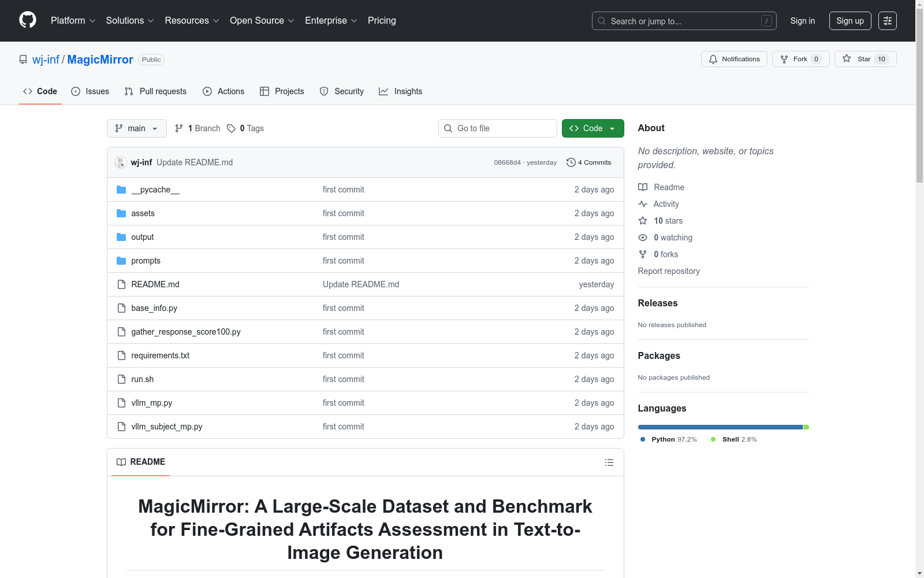The image size is (924, 578).
Task: Click the star icon beside 10 stars
Action: (643, 221)
